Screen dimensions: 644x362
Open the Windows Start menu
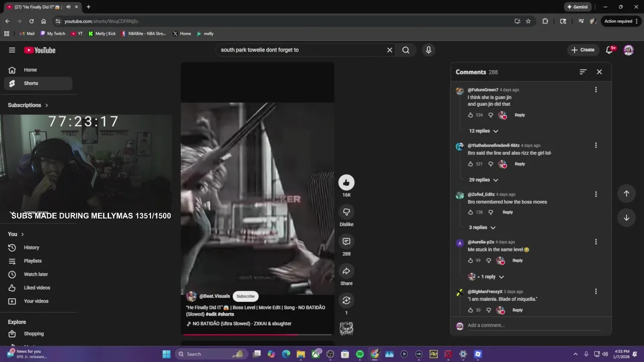click(167, 354)
